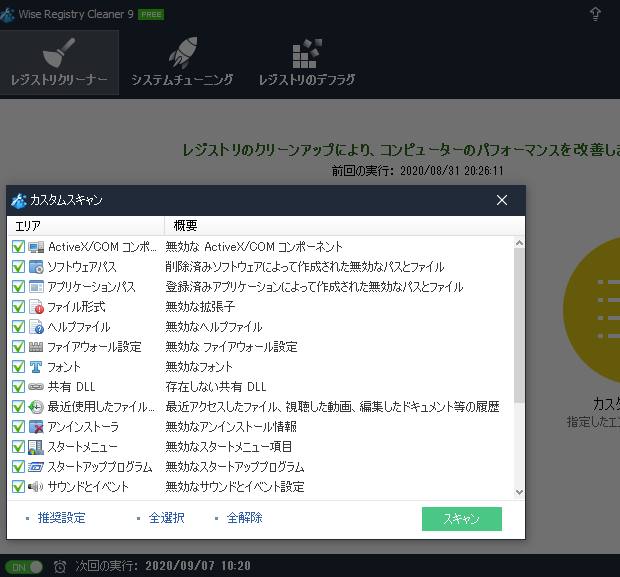Close the カスタムスキャン dialog

pyautogui.click(x=502, y=200)
